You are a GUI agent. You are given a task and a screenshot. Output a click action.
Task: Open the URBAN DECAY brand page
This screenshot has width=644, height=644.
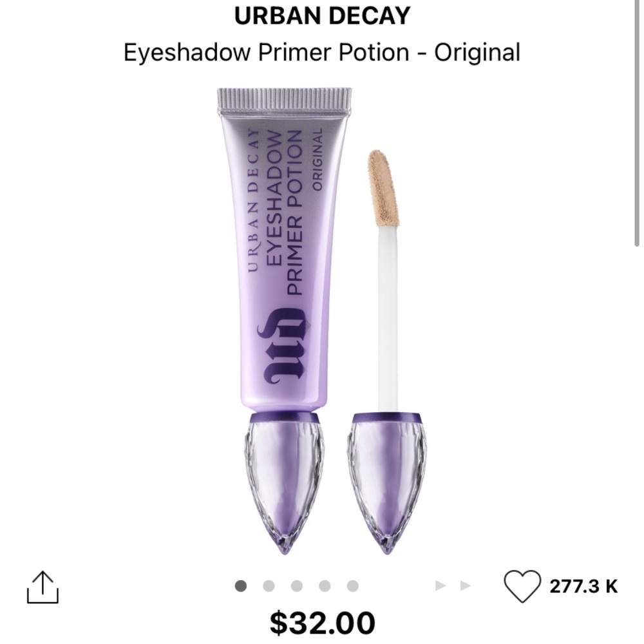(x=322, y=14)
